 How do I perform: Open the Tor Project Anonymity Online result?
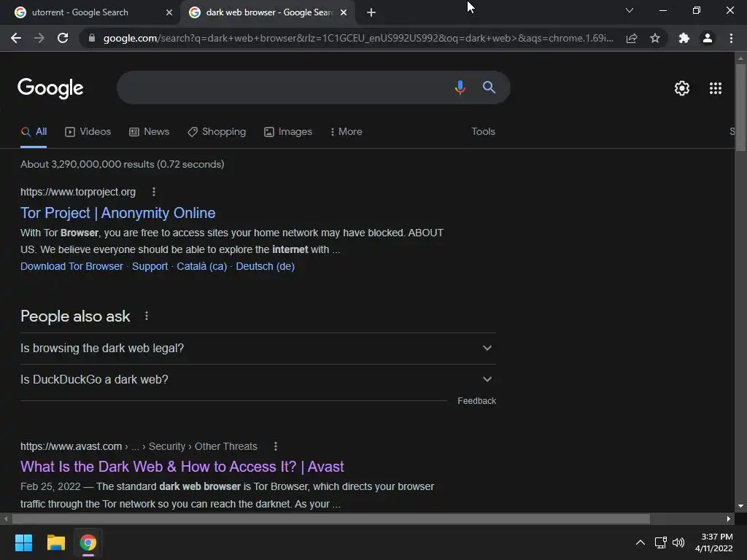(118, 213)
